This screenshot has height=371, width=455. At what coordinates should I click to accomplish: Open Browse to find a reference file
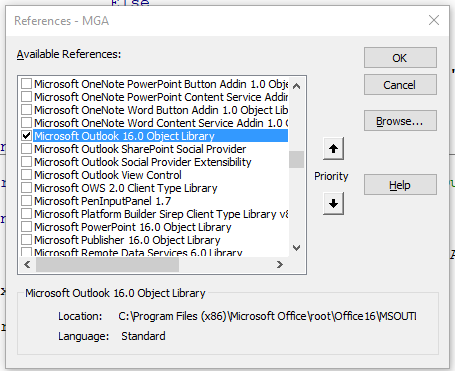(x=400, y=121)
